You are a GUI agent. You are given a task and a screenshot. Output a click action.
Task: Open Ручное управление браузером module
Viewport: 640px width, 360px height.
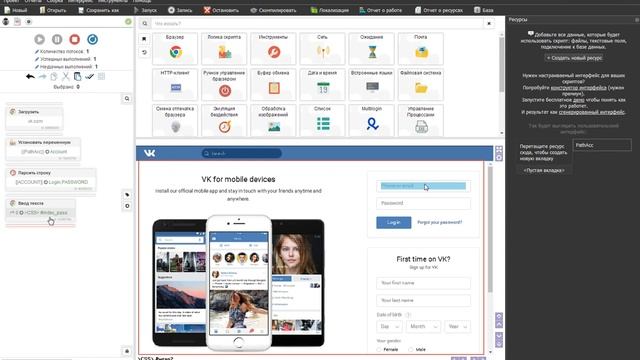click(224, 84)
